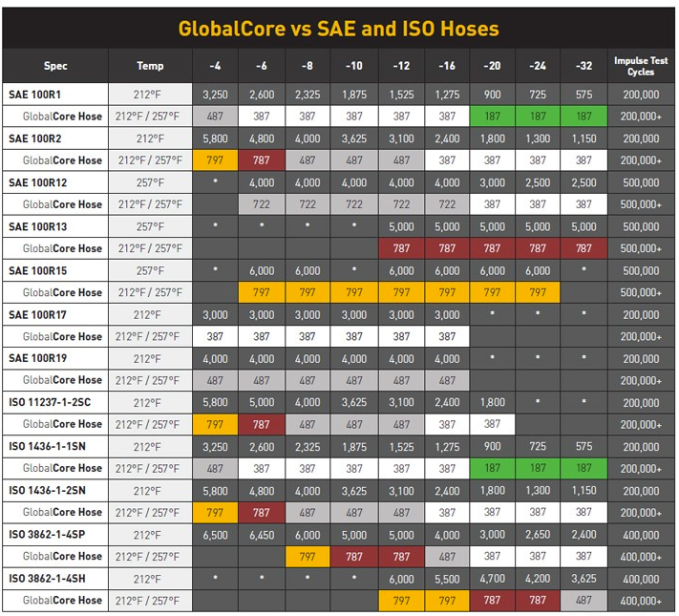Click the 'ISO 1436-1-1SN' row label
Image resolution: width=679 pixels, height=616 pixels.
[47, 446]
